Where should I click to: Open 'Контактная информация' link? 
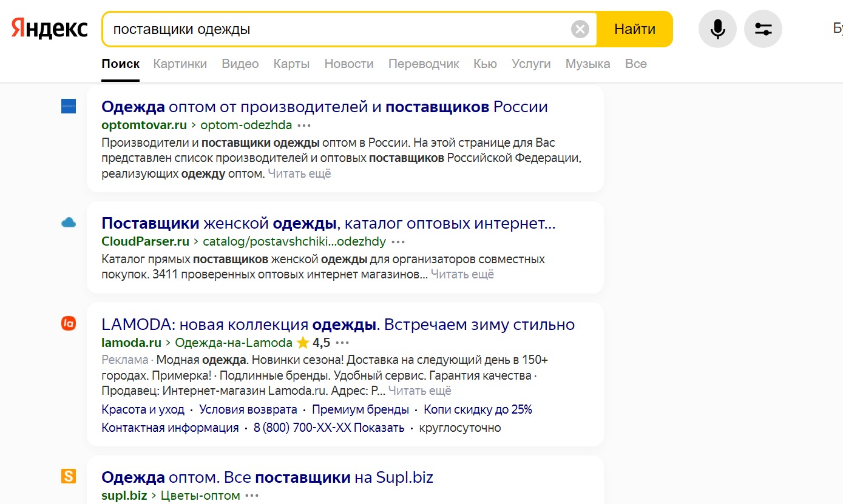[170, 428]
